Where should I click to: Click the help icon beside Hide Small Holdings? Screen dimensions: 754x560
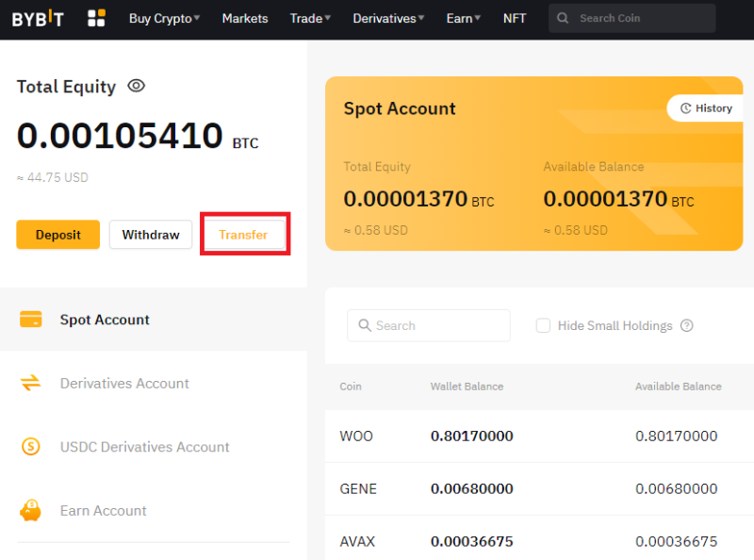687,325
